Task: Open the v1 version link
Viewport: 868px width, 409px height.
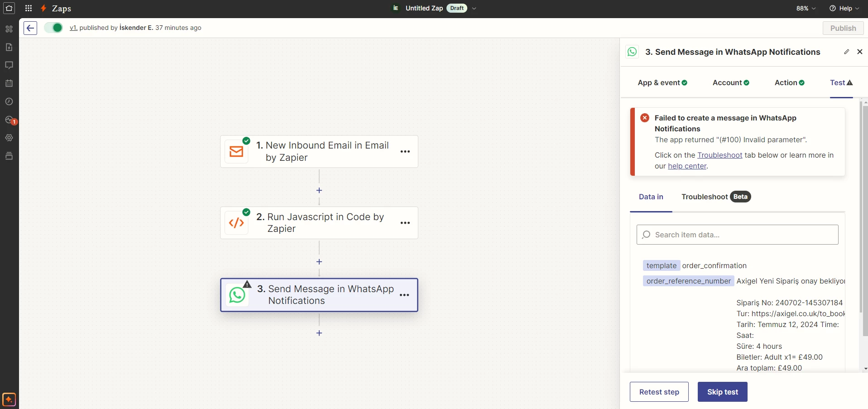Action: pyautogui.click(x=73, y=28)
